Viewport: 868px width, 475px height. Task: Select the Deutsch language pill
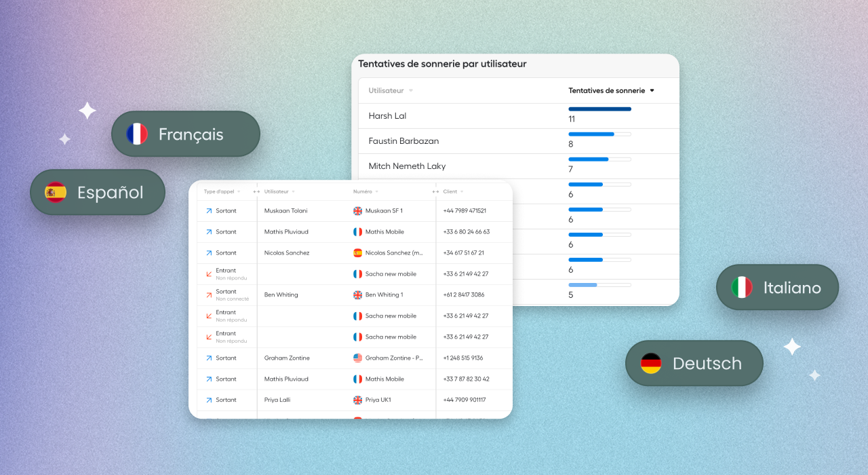click(x=694, y=363)
